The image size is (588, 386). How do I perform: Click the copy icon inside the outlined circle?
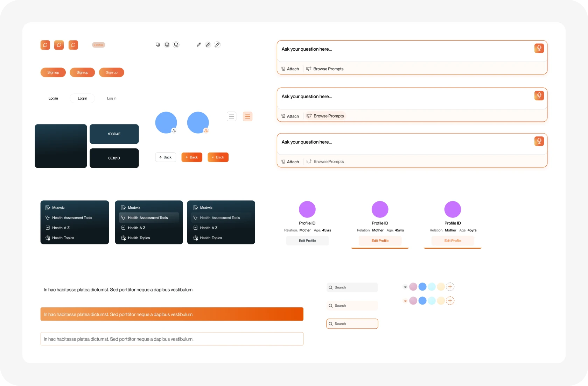click(176, 45)
